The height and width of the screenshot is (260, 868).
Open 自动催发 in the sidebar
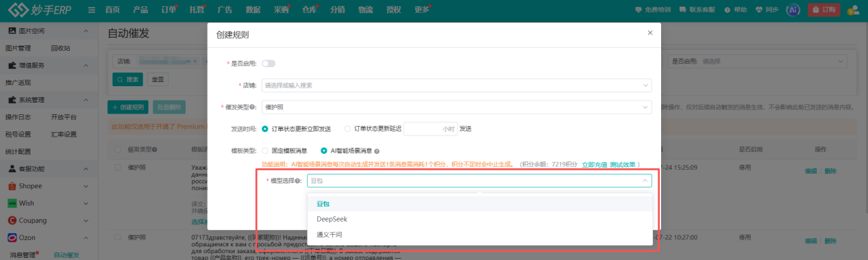pyautogui.click(x=66, y=255)
